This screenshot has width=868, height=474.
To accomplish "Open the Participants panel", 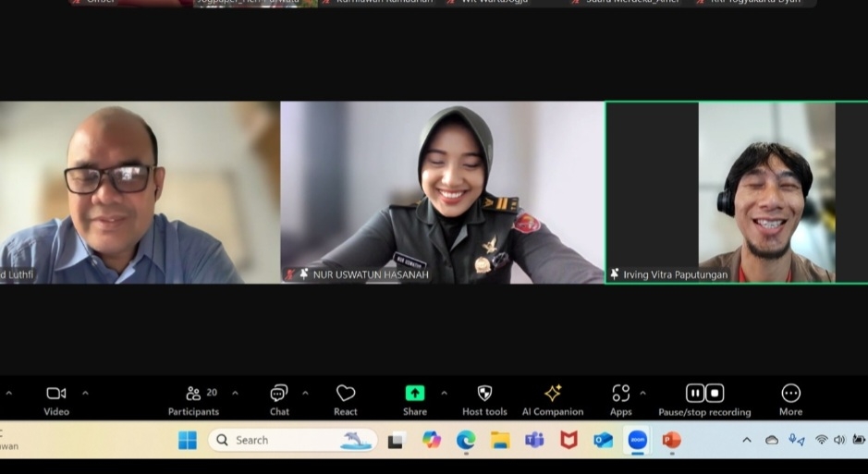I will coord(193,400).
